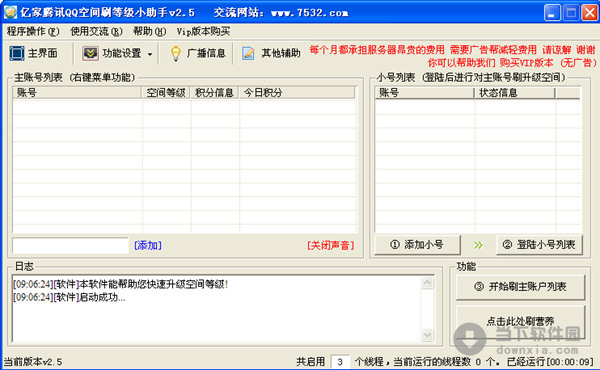Click the 今日积分 column header

coord(297,93)
